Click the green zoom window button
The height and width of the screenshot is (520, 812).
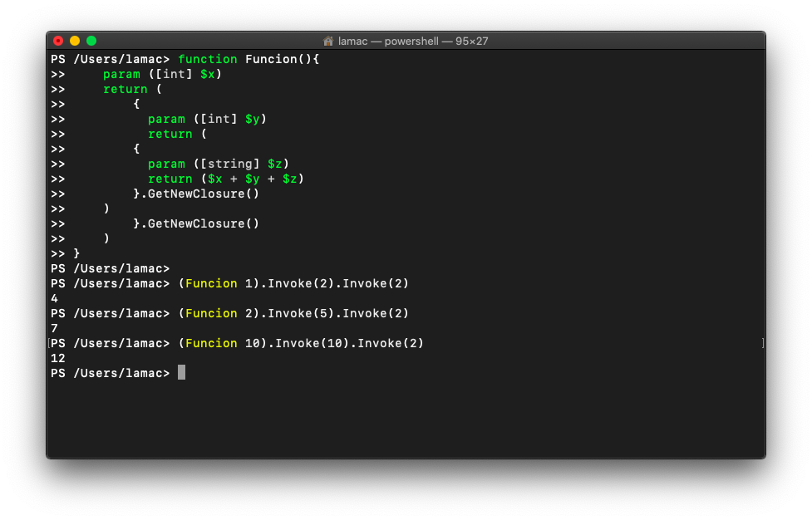pos(91,41)
